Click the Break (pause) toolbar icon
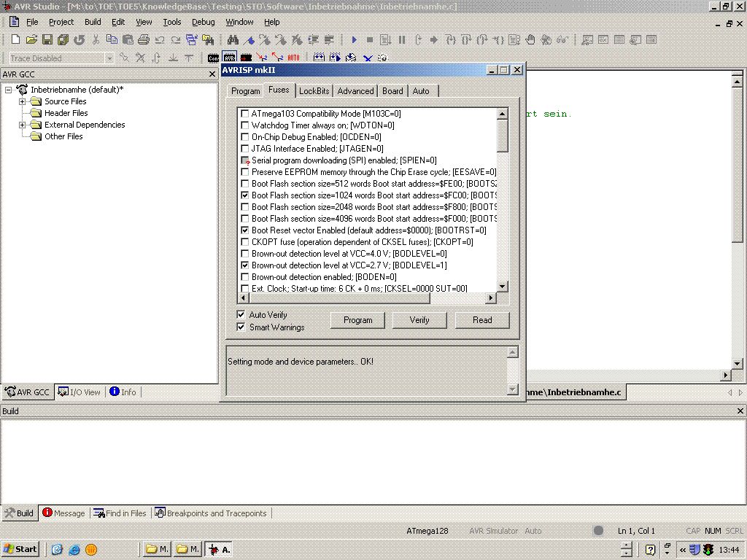The height and width of the screenshot is (560, 747). 402,40
